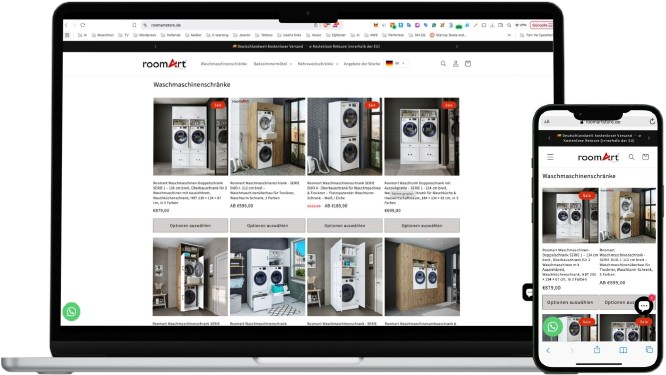Open the MetaMask fox extension icon

click(375, 25)
